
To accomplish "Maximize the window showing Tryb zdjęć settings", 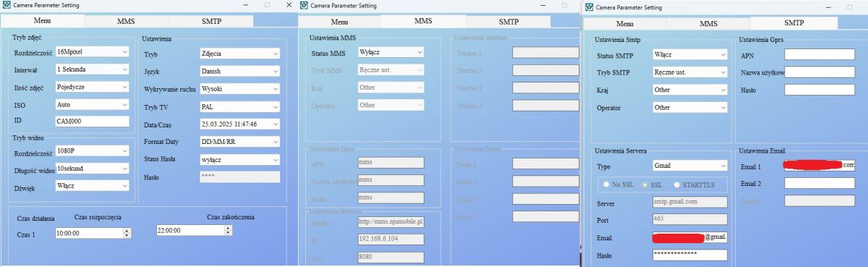I will 267,6.
